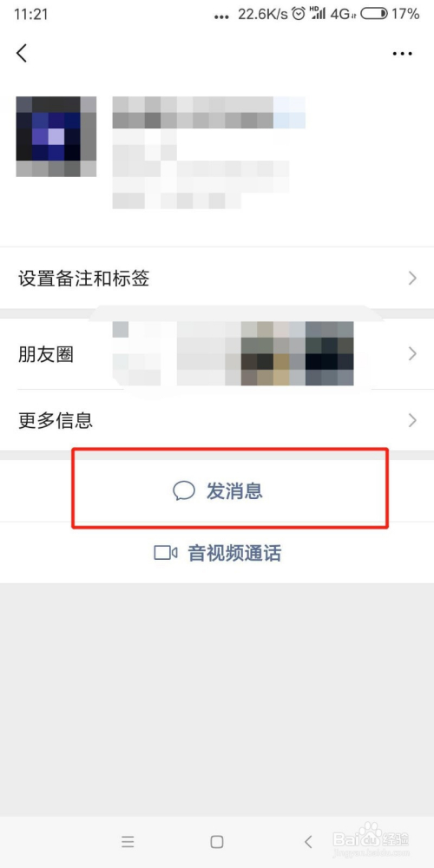
Task: Tap the back arrow at top left
Action: pyautogui.click(x=22, y=53)
